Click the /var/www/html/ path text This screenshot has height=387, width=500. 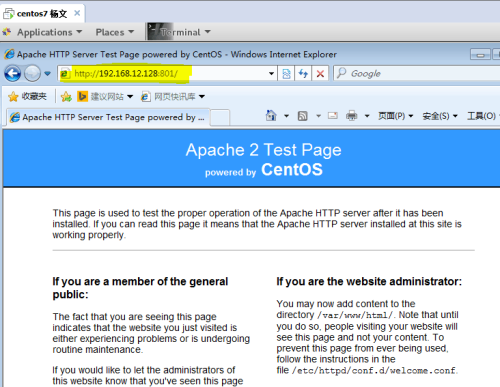click(355, 315)
